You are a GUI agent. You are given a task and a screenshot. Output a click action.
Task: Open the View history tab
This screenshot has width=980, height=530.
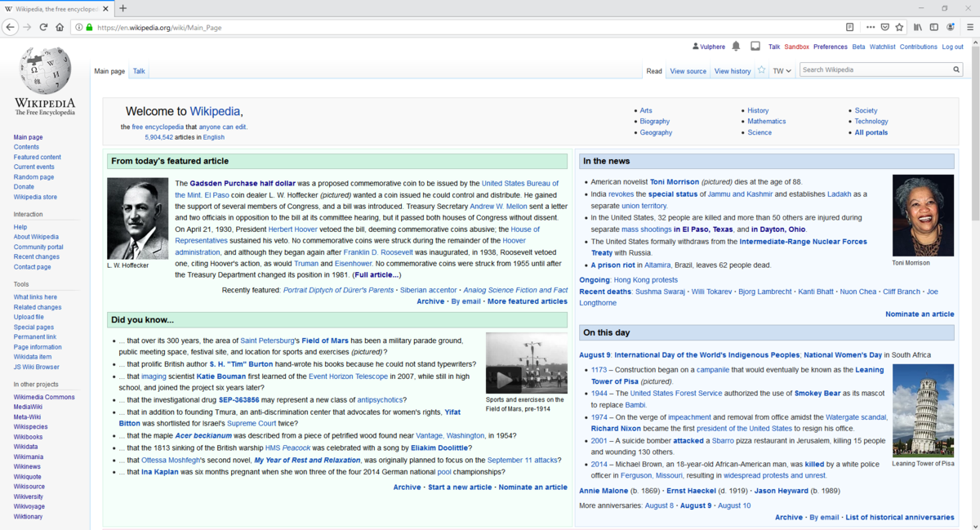pos(733,71)
